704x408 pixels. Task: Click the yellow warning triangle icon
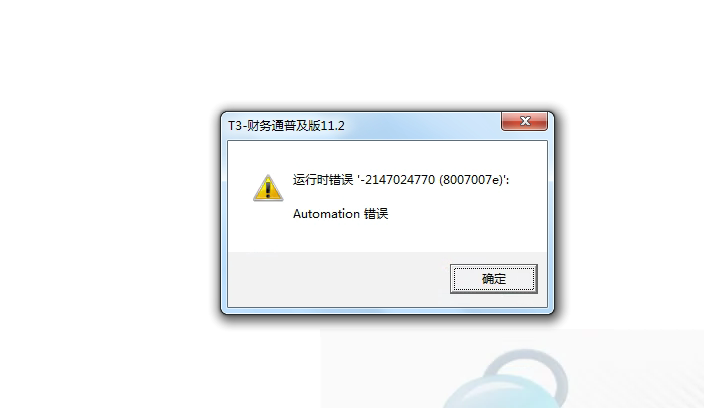click(268, 188)
